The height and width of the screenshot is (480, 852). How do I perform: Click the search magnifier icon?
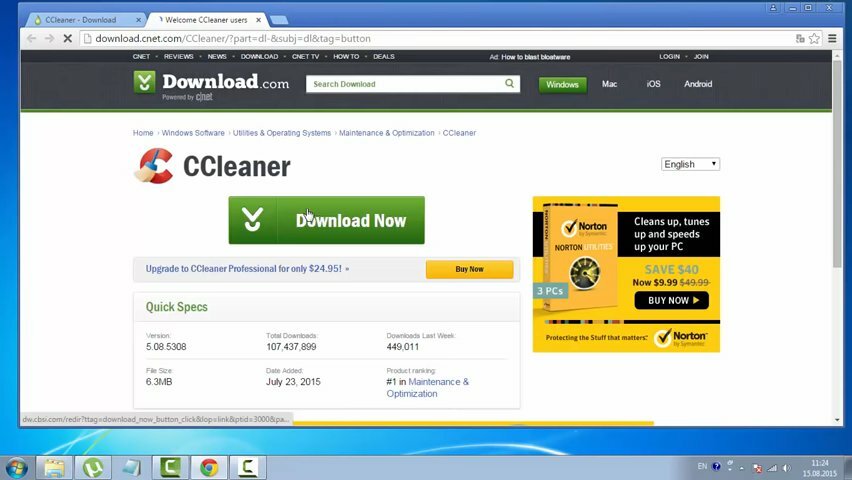pos(509,84)
